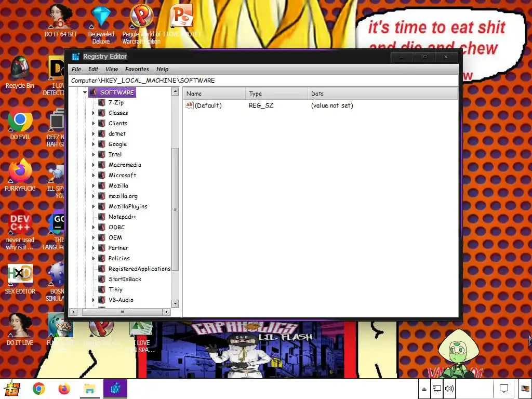Expand the Clients key
This screenshot has height=399, width=532.
pyautogui.click(x=94, y=124)
